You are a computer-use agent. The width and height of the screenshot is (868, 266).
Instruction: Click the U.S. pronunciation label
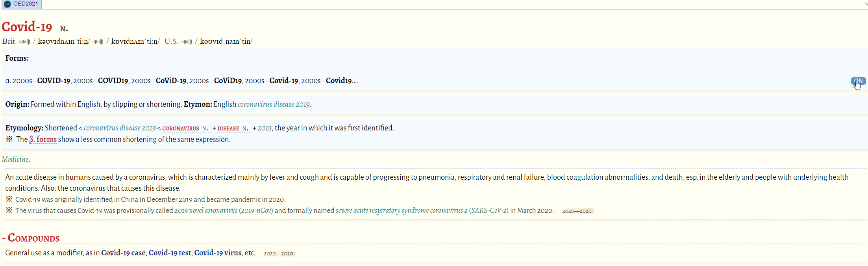pos(171,41)
